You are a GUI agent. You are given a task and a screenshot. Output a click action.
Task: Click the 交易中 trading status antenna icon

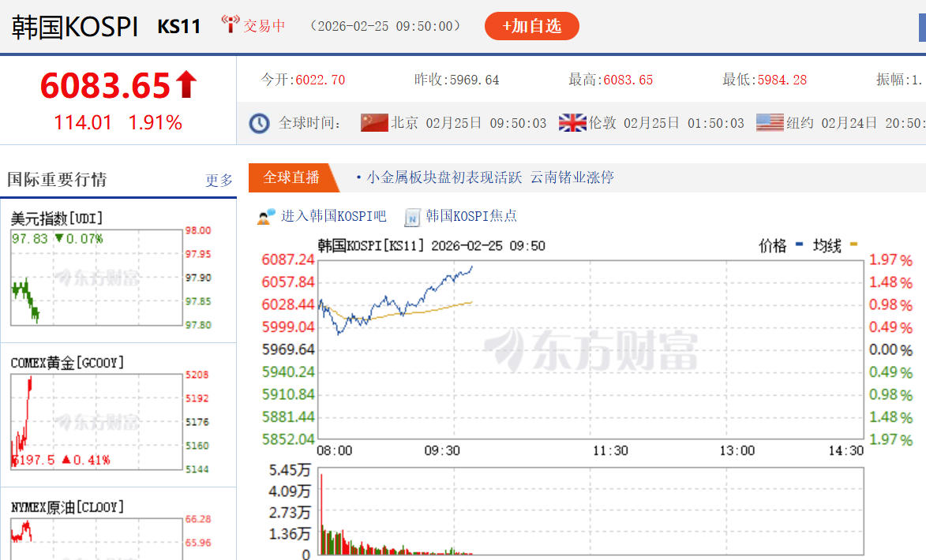[230, 24]
